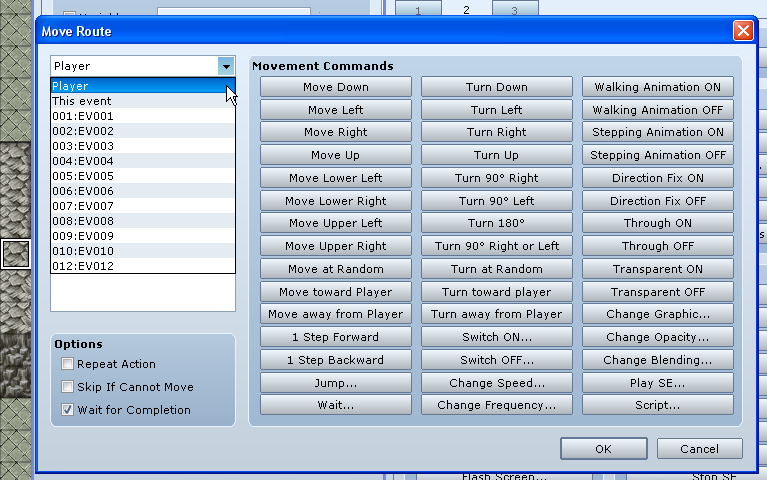The image size is (767, 480).
Task: Add a Script... command
Action: (658, 405)
